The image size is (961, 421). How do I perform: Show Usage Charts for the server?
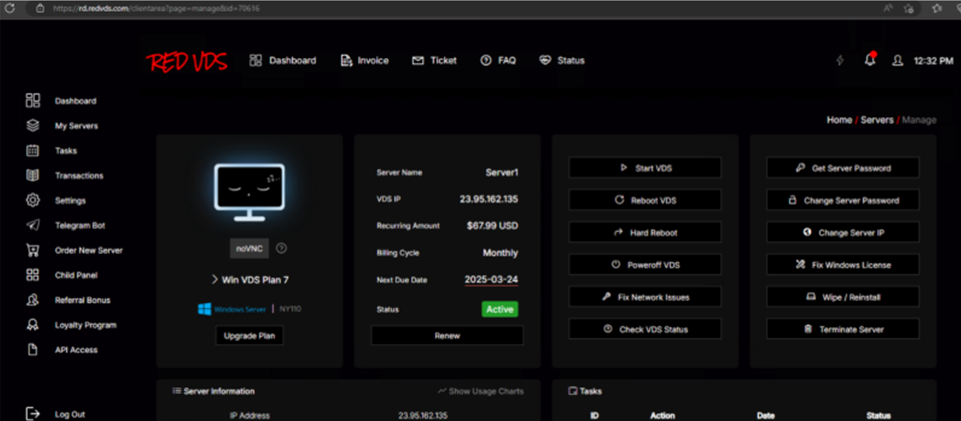[x=482, y=391]
